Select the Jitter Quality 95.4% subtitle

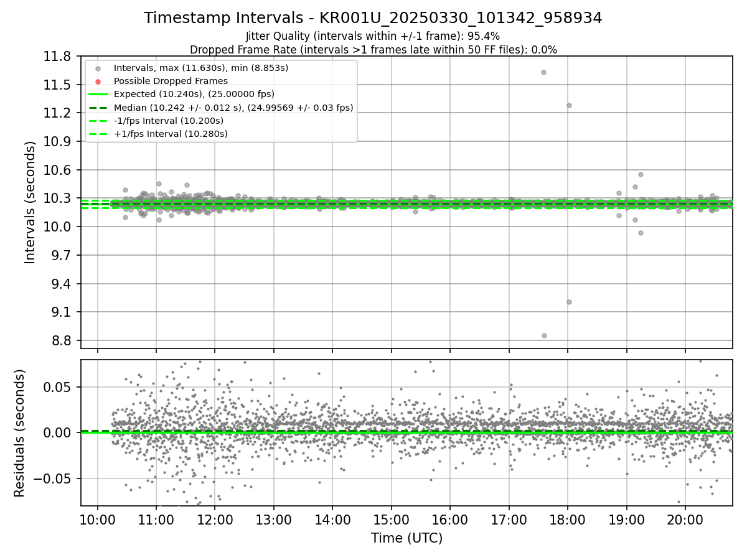tap(373, 36)
